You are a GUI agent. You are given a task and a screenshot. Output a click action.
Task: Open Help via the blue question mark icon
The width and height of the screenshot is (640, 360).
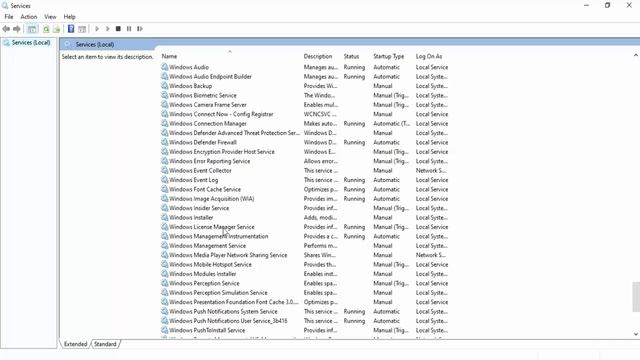(x=71, y=29)
